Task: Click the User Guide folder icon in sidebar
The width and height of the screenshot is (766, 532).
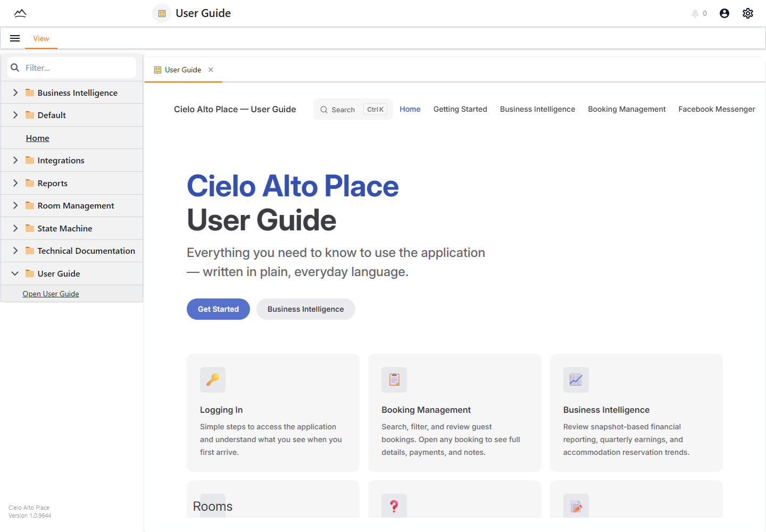Action: (x=30, y=273)
